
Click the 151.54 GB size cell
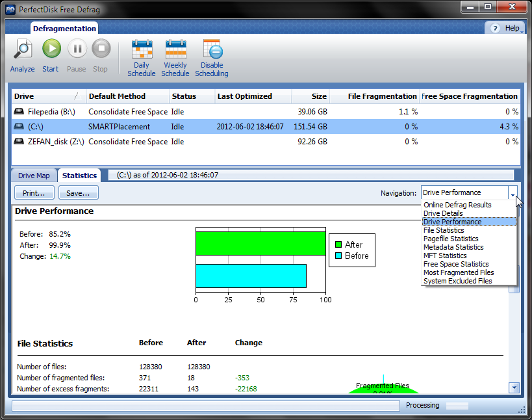point(310,127)
